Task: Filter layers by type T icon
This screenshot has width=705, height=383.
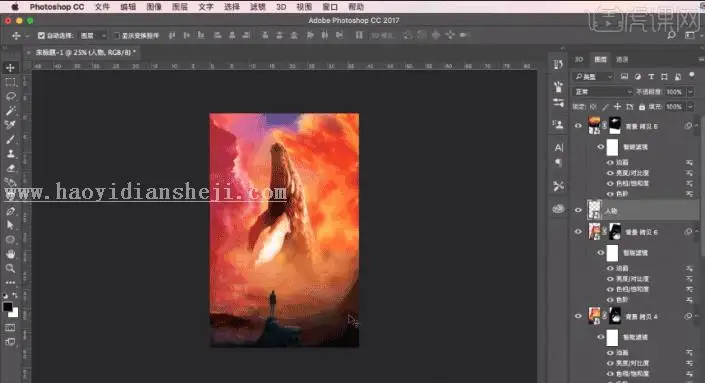Action: (651, 77)
